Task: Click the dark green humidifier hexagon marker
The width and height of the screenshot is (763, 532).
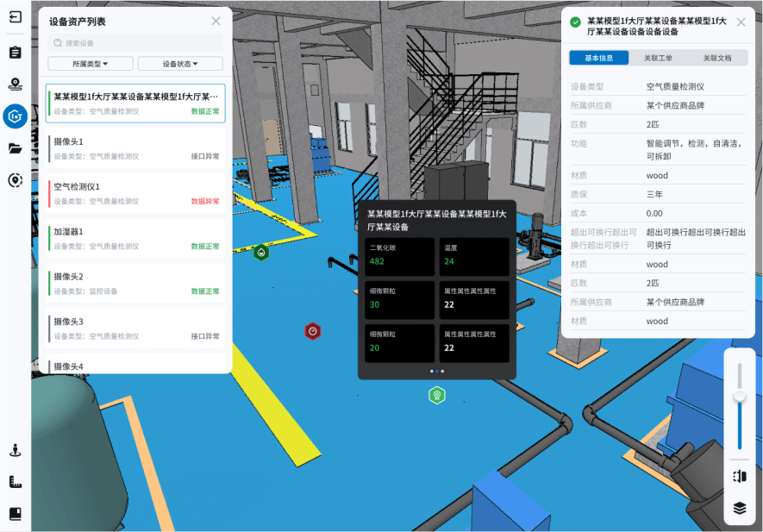Action: coord(261,253)
